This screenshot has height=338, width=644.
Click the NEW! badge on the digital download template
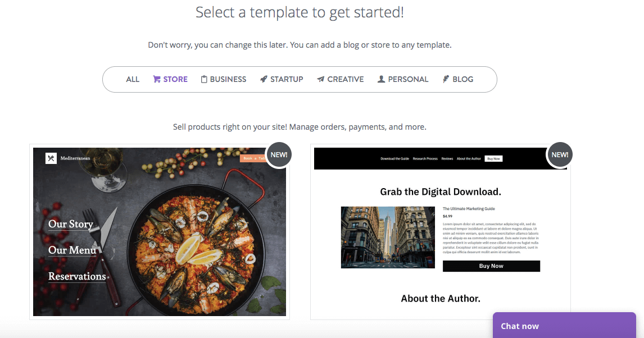560,154
